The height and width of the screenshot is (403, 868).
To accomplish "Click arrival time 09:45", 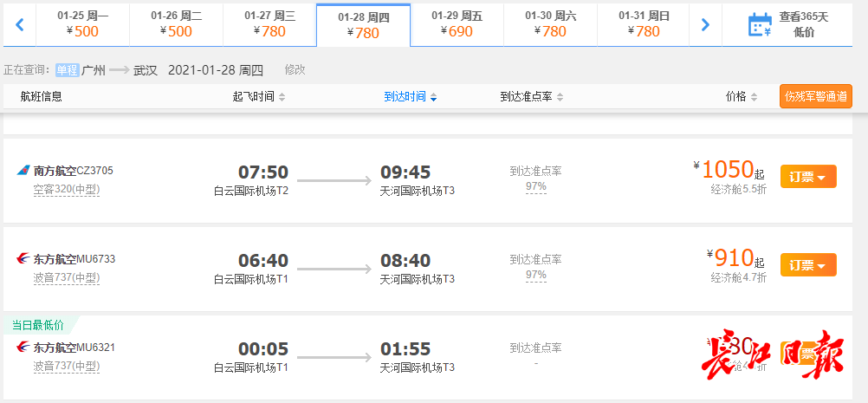I will tap(405, 172).
